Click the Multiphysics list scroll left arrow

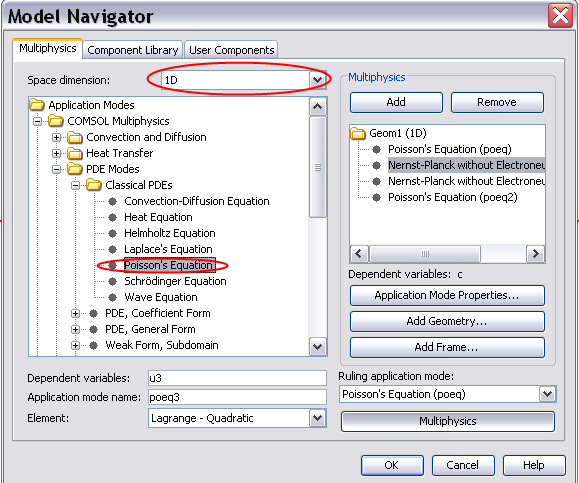[x=359, y=254]
